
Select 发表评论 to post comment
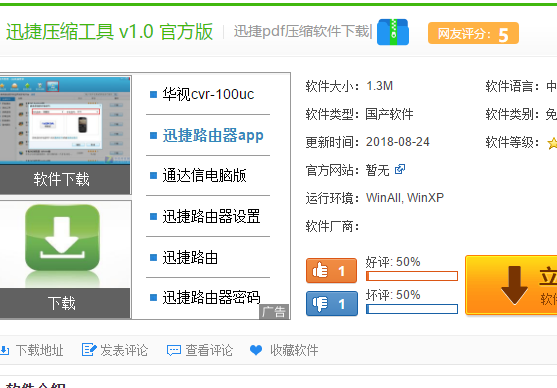click(x=124, y=350)
